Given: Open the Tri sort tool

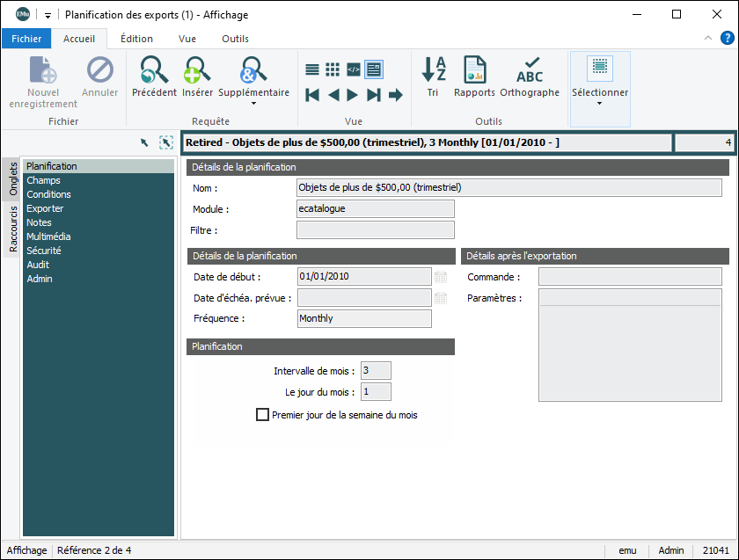Looking at the screenshot, I should click(x=433, y=70).
